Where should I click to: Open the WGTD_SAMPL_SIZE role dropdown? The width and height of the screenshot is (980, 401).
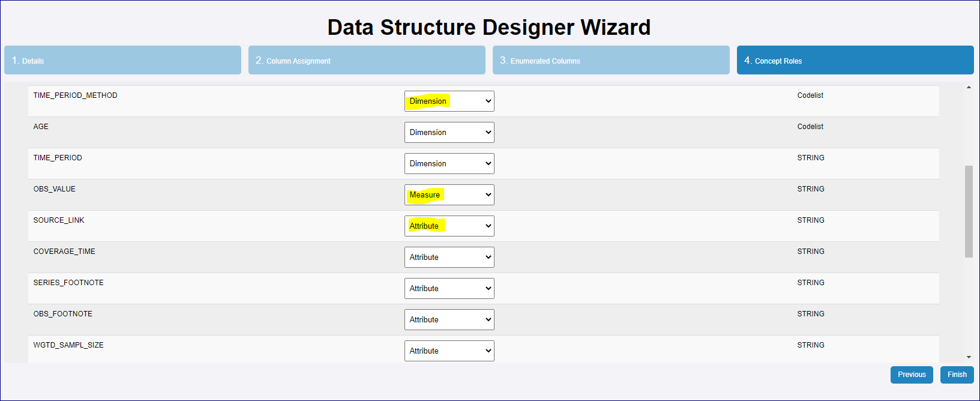coord(449,351)
